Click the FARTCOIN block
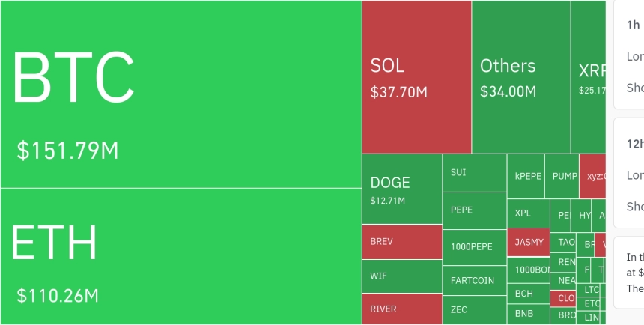The width and height of the screenshot is (644, 325). [x=474, y=281]
